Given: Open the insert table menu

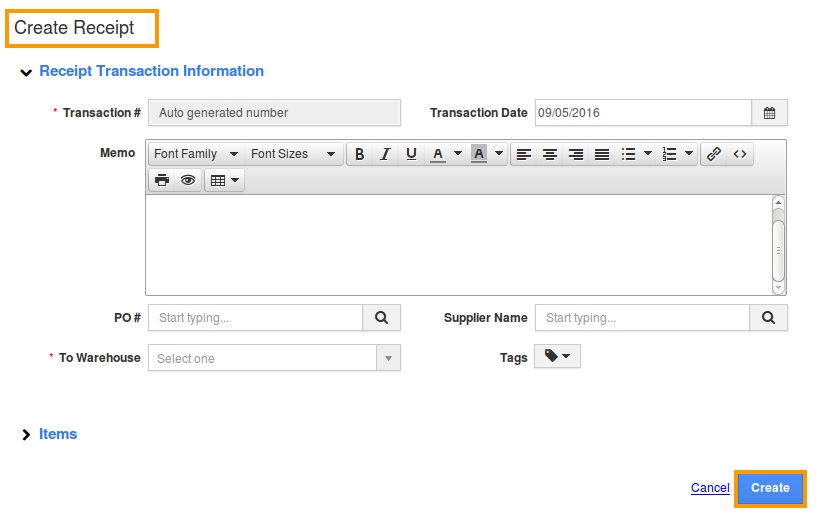Looking at the screenshot, I should tap(225, 181).
